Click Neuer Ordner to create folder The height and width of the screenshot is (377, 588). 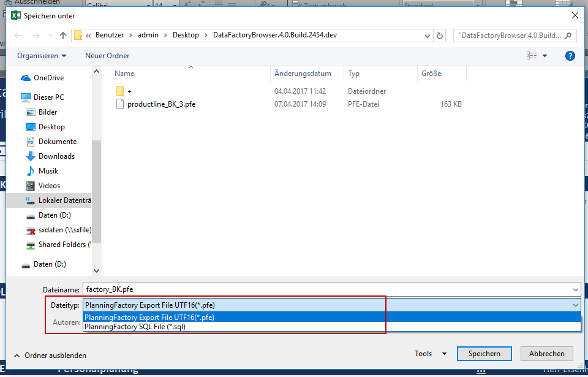[x=107, y=56]
